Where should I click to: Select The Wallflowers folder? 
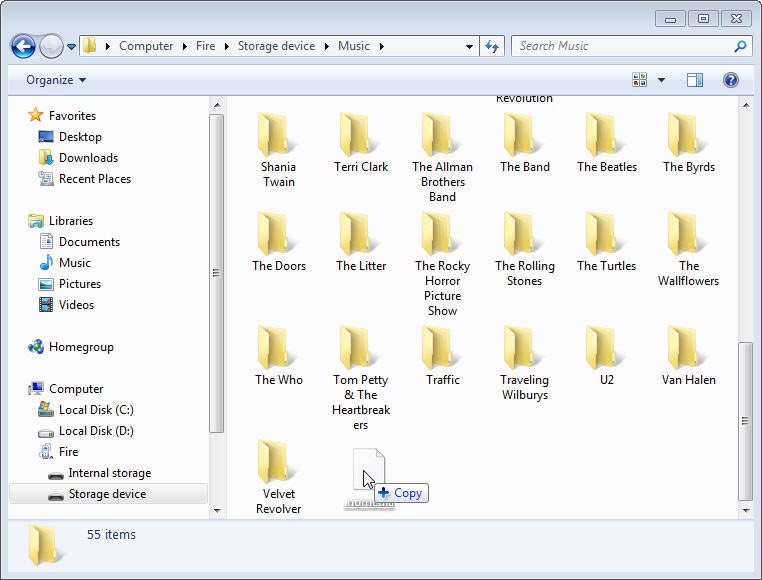(x=689, y=249)
